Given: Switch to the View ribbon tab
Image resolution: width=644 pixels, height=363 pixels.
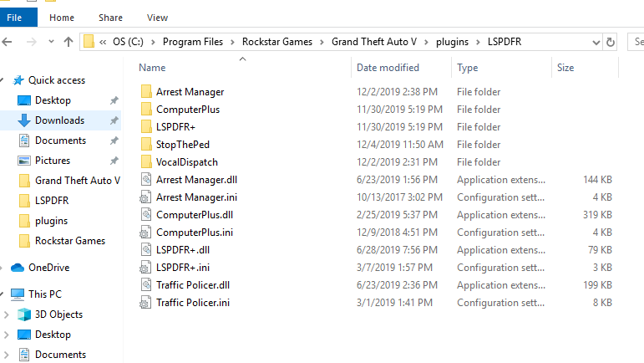Looking at the screenshot, I should point(157,17).
